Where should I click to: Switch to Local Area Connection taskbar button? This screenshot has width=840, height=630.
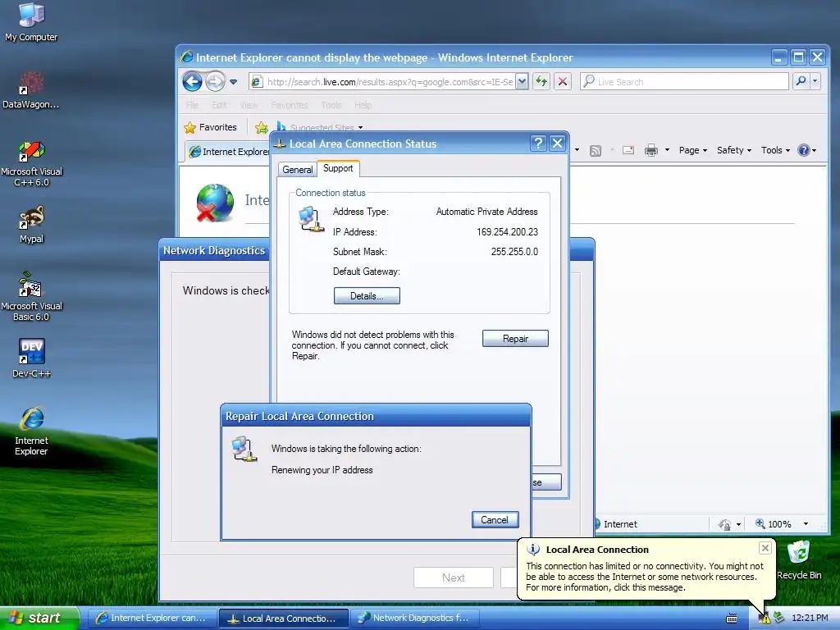(283, 619)
